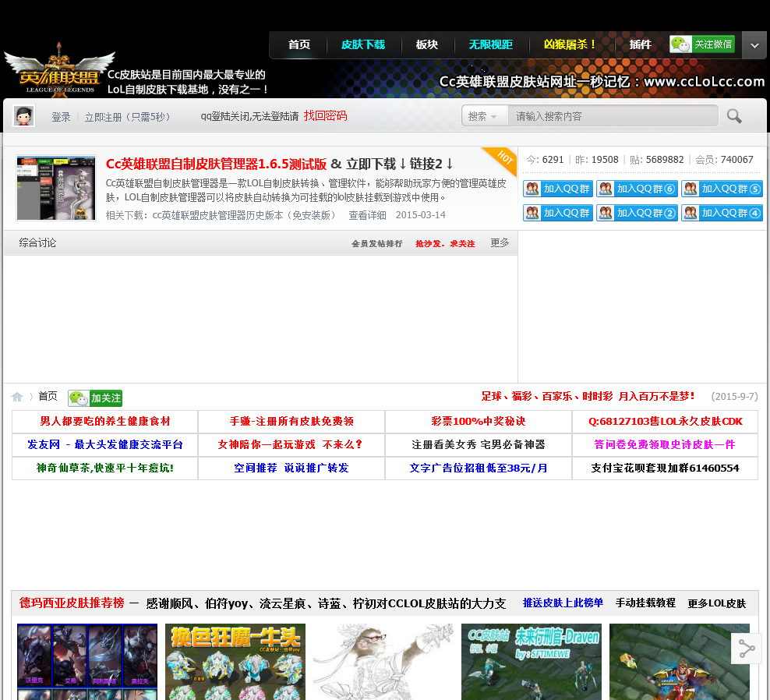Click 查看详细 link
Image resolution: width=770 pixels, height=700 pixels.
[x=367, y=215]
